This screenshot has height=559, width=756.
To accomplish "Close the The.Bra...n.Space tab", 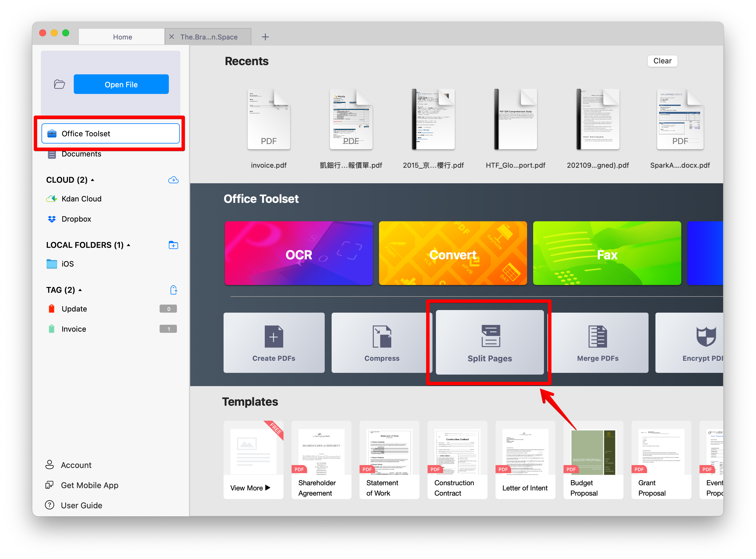I will (x=172, y=37).
